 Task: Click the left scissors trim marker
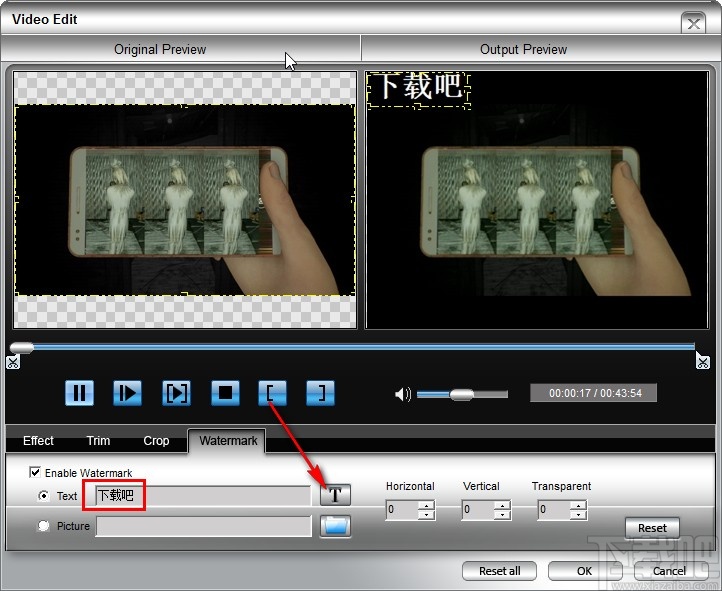(13, 362)
